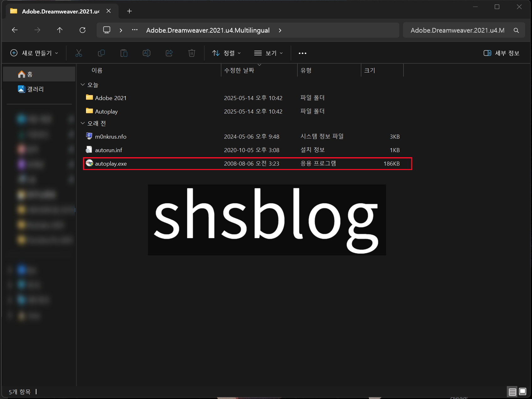Click the Adobe.Dreamweaver.2021.u4.Multilingual breadcrumb
The width and height of the screenshot is (532, 399).
(x=208, y=30)
